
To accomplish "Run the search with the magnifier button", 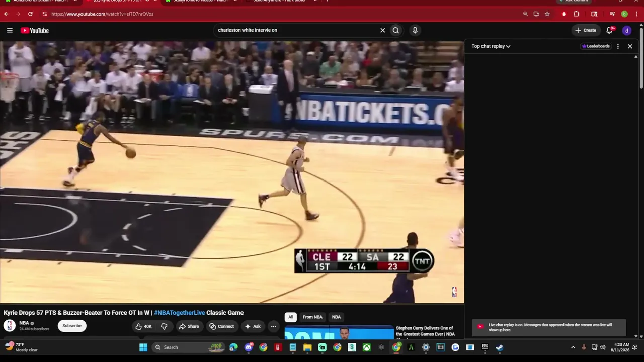I will [x=396, y=30].
